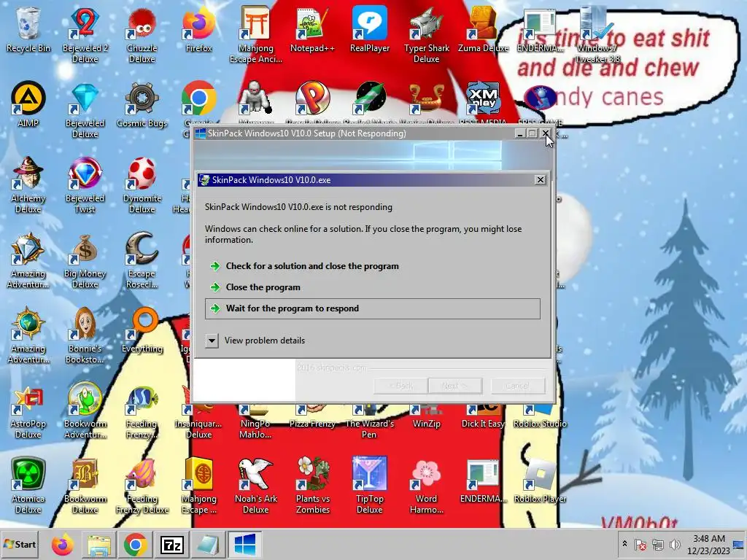
Task: Select Noah's Ark Deluxe dove icon
Action: pos(256,486)
